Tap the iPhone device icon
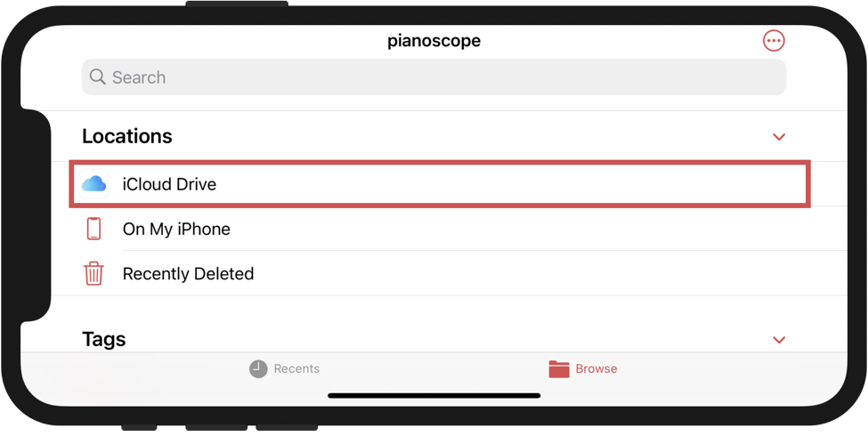The width and height of the screenshot is (868, 436). 93,229
